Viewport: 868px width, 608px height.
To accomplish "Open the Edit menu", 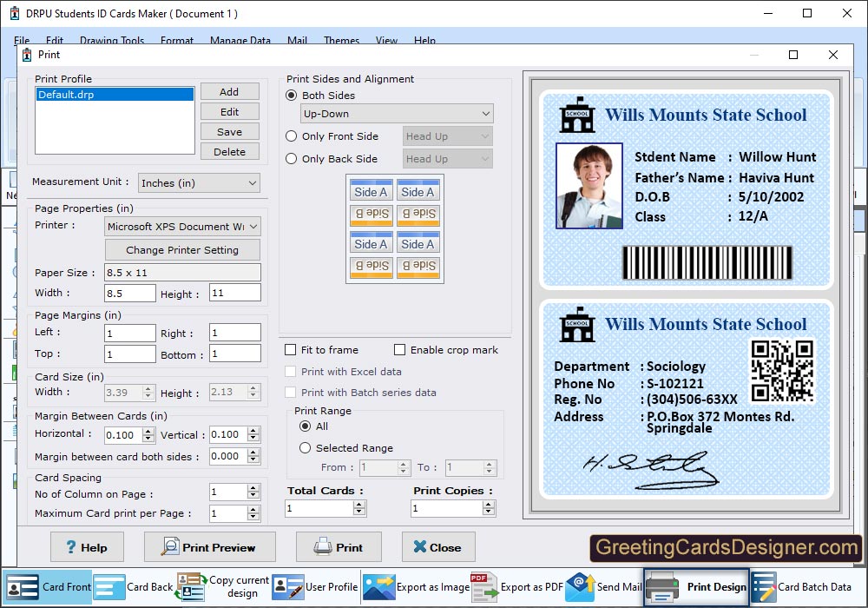I will (54, 41).
